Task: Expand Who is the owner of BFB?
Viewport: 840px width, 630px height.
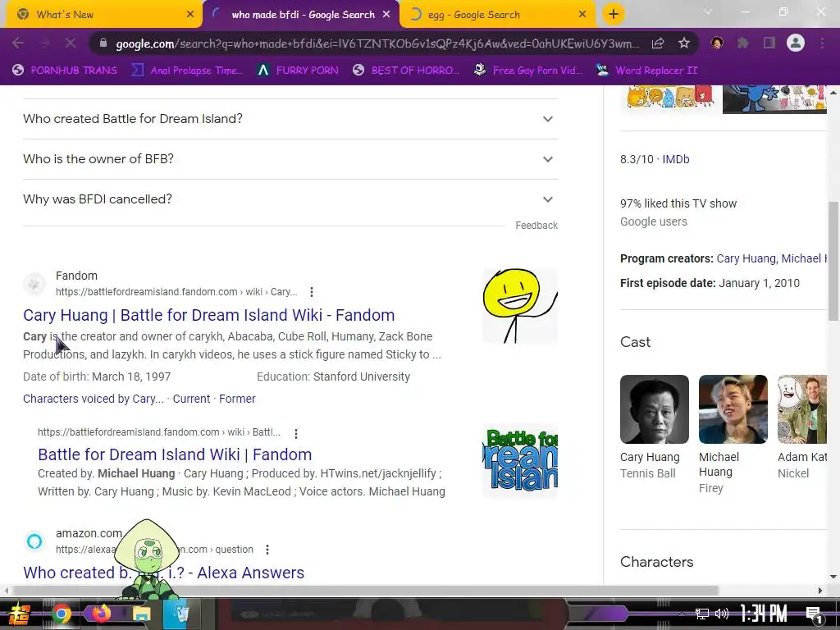Action: tap(290, 159)
